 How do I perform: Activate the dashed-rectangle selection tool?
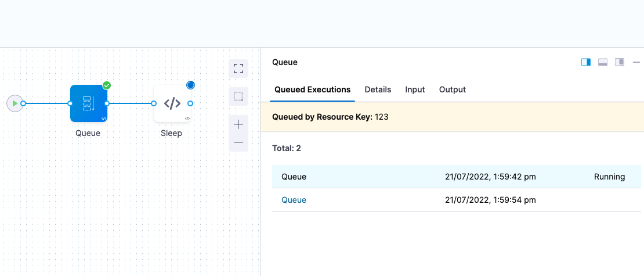coord(238,96)
